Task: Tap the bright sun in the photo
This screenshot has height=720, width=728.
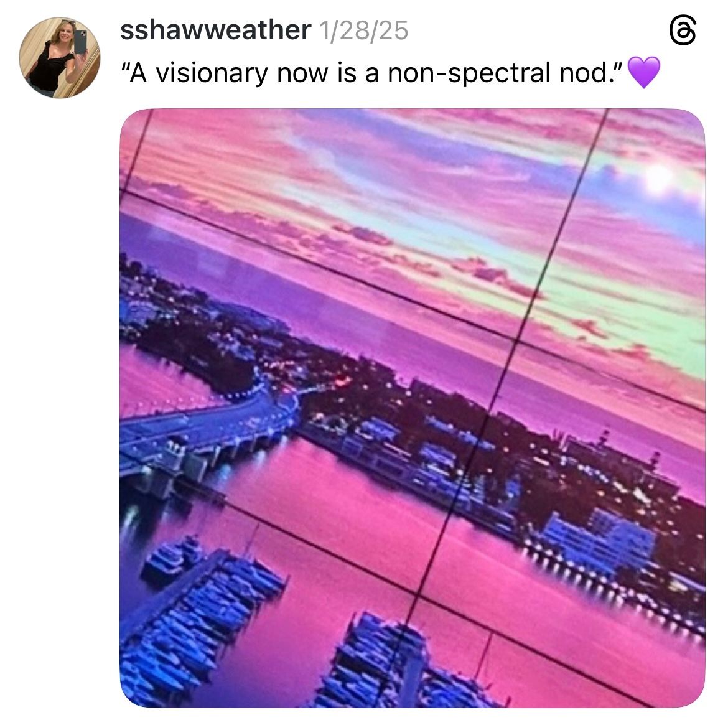Action: 660,177
